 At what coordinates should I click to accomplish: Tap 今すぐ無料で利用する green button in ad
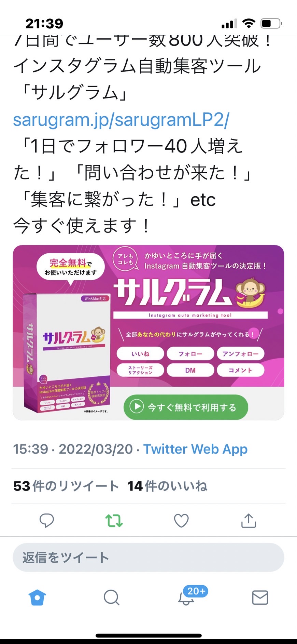(x=186, y=407)
